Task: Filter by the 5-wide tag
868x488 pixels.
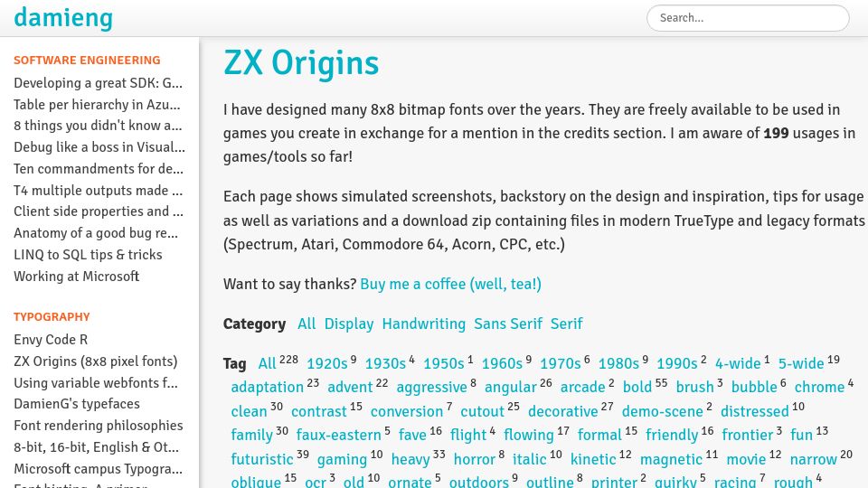Action: 802,363
